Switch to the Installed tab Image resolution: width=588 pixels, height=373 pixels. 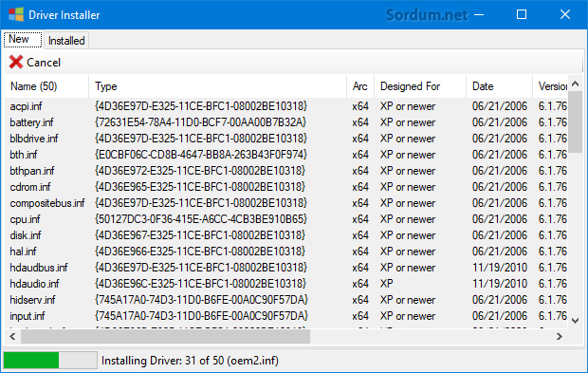(x=66, y=41)
